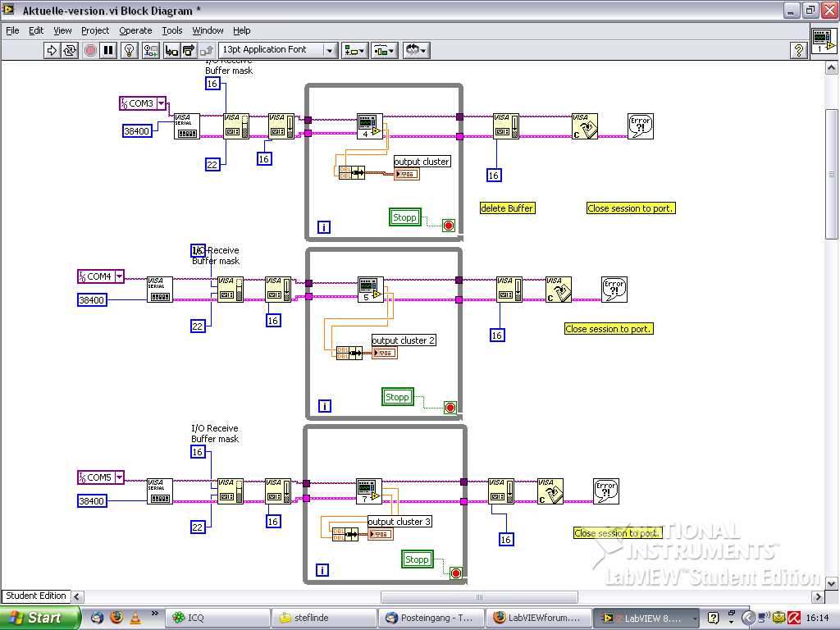The height and width of the screenshot is (630, 840).
Task: Select the subVI numbered 7 in third loop
Action: click(368, 491)
